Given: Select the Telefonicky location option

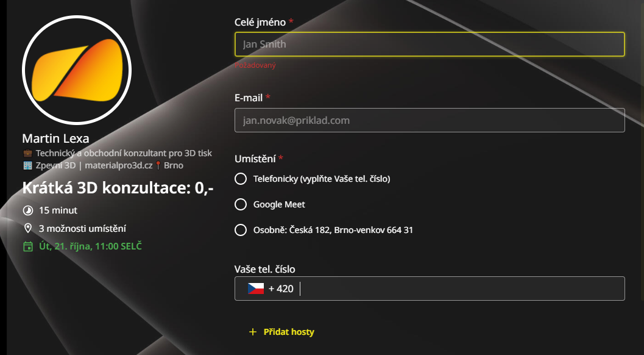Looking at the screenshot, I should pyautogui.click(x=241, y=179).
